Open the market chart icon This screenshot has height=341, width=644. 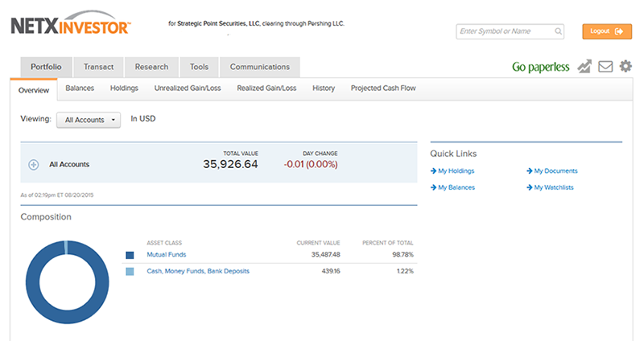(584, 66)
